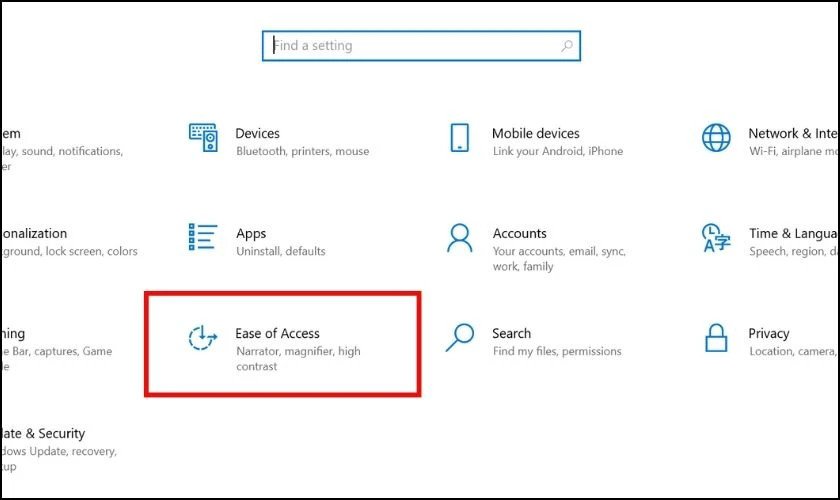Click the Mobile devices phone icon
Viewport: 840px width, 500px height.
460,138
